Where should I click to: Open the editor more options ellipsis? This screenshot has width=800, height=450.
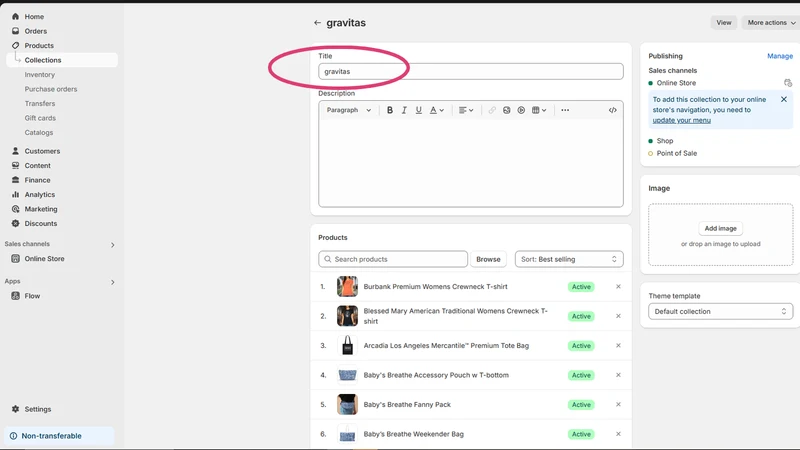coord(565,110)
